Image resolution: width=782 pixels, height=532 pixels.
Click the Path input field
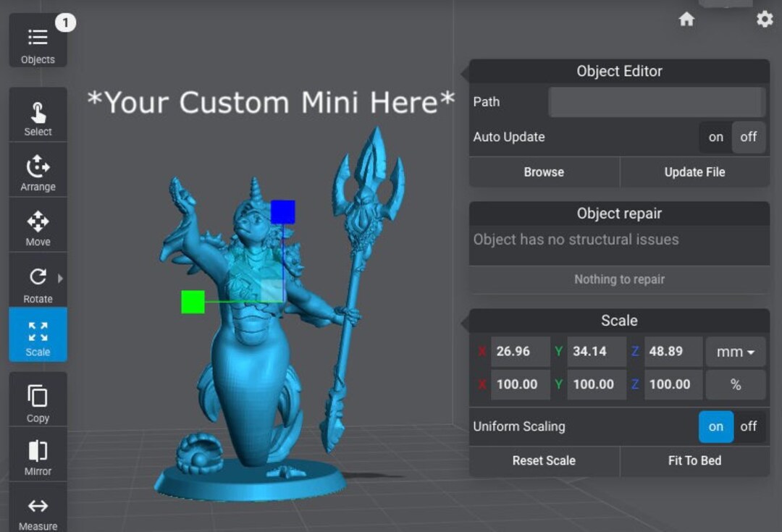click(x=656, y=102)
